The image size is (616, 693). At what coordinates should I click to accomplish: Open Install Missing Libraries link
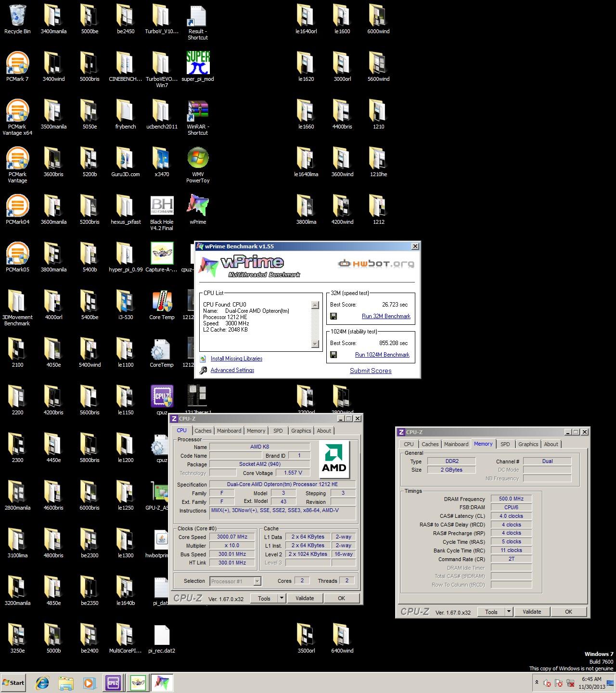coord(236,359)
